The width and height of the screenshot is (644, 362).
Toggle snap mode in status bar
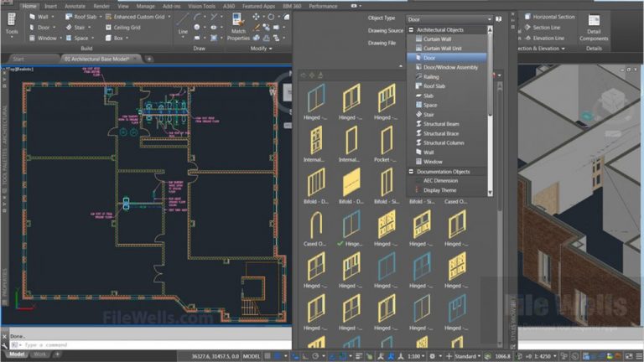pyautogui.click(x=278, y=356)
